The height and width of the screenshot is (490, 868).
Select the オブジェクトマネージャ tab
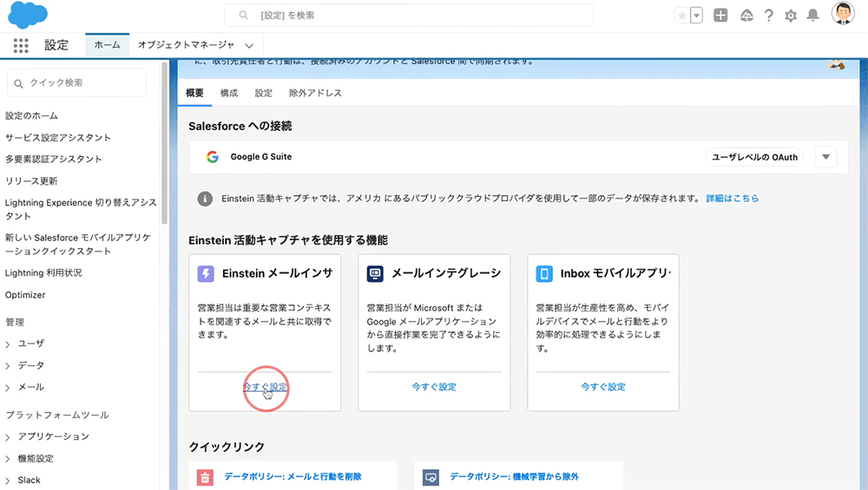pyautogui.click(x=186, y=45)
